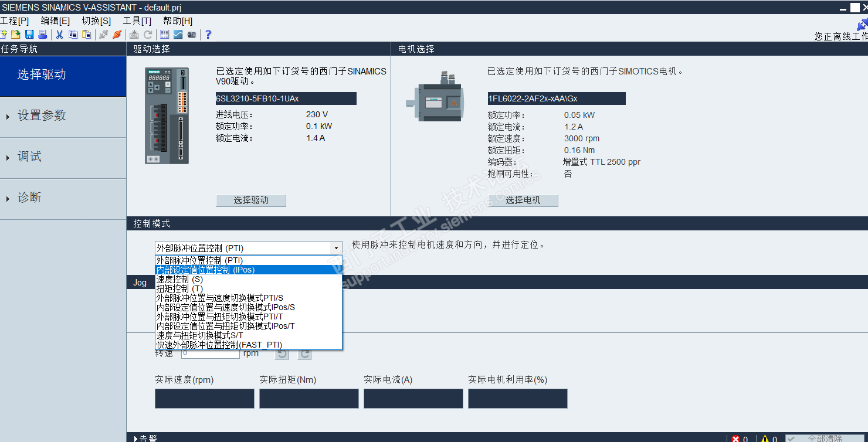Create a new project via toolbar icon
The width and height of the screenshot is (868, 442).
point(4,35)
